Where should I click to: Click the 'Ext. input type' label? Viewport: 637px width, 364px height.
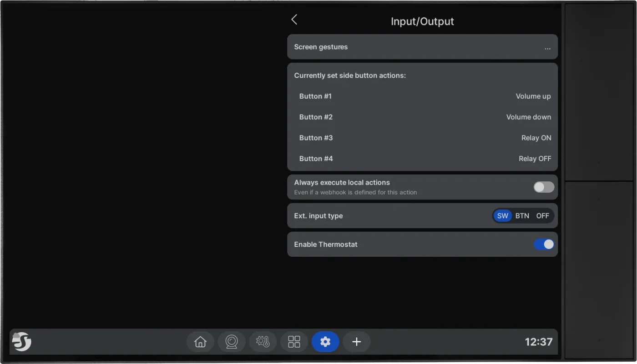tap(318, 216)
